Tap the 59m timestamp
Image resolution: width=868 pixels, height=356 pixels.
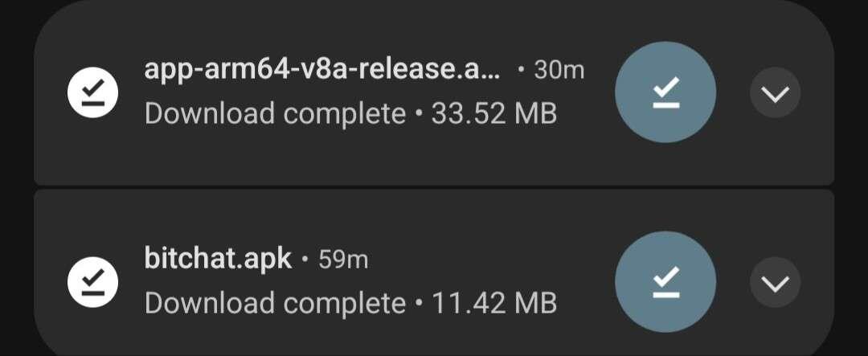pyautogui.click(x=343, y=260)
